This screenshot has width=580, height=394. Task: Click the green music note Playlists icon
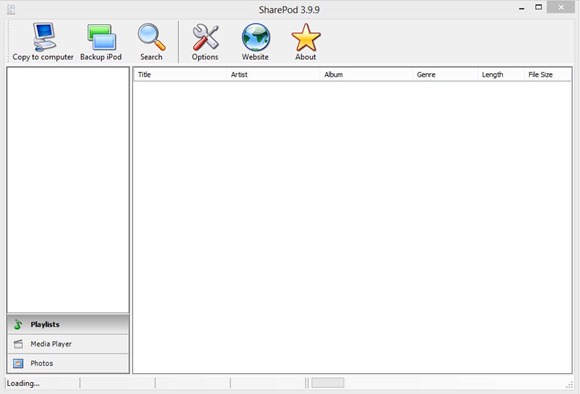click(x=18, y=324)
